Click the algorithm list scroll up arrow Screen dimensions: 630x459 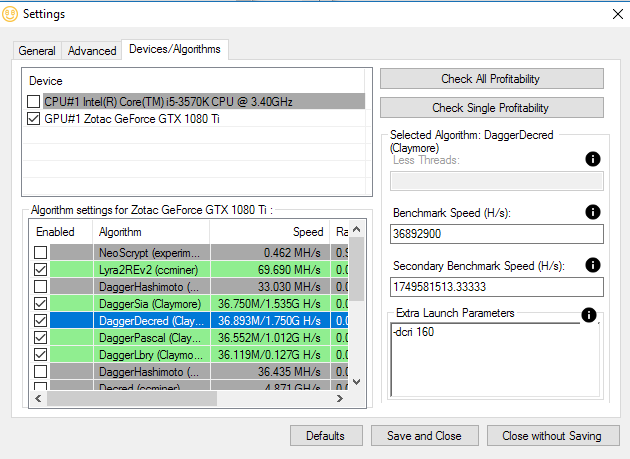click(356, 230)
